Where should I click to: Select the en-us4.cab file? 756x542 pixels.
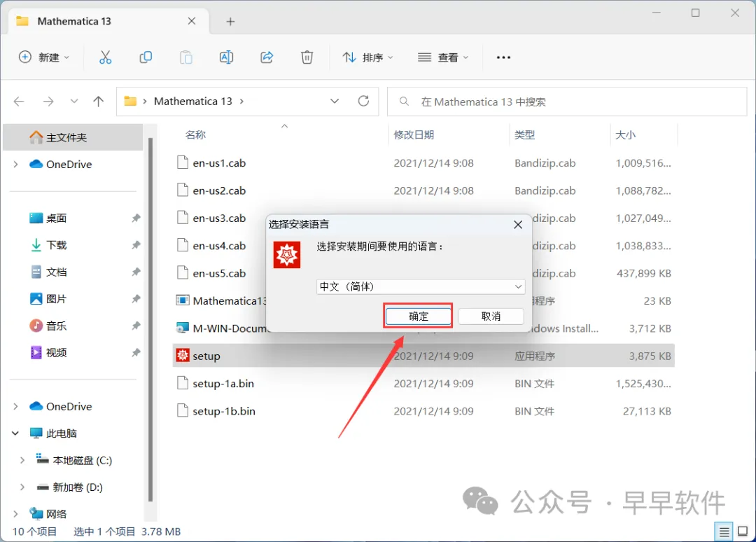pos(219,246)
